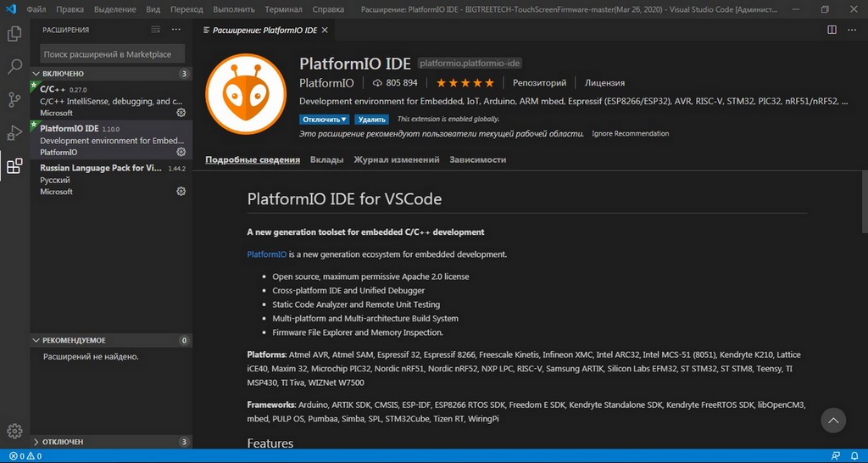Viewport: 868px width, 463px height.
Task: Open notifications bell in status bar
Action: pyautogui.click(x=854, y=456)
